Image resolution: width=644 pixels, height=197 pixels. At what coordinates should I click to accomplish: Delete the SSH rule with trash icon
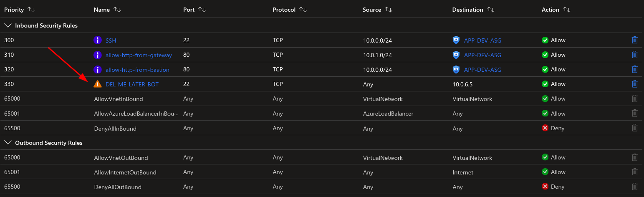point(634,40)
